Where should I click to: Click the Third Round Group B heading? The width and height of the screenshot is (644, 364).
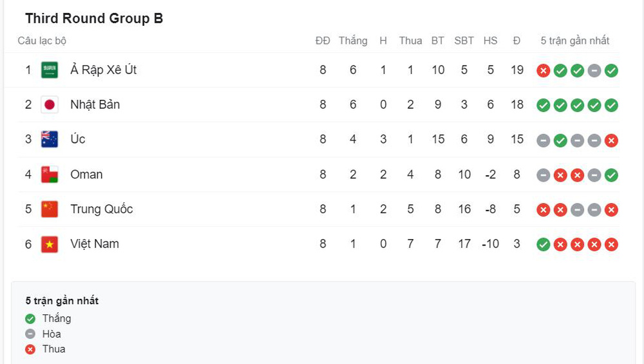tap(94, 19)
